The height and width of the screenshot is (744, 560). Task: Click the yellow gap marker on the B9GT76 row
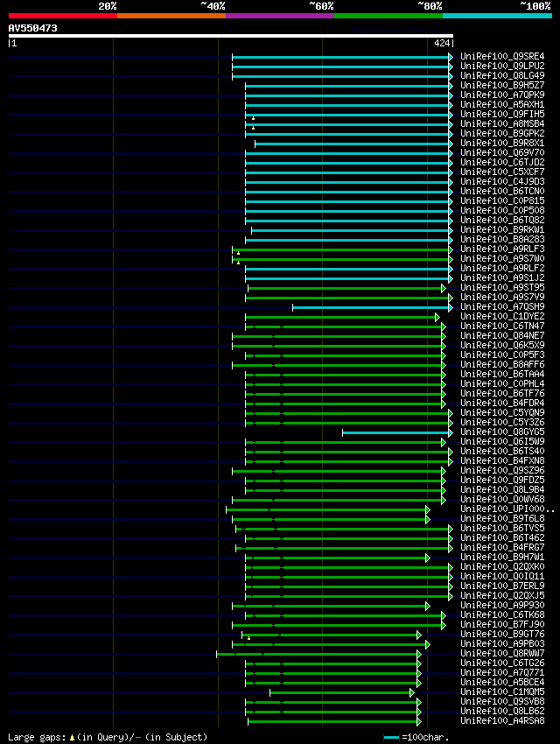[x=248, y=638]
